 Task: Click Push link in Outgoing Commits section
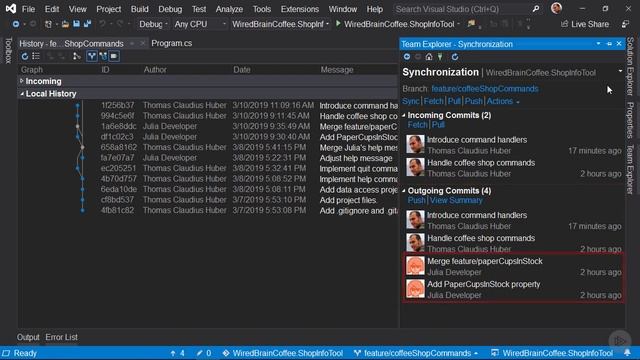point(416,200)
